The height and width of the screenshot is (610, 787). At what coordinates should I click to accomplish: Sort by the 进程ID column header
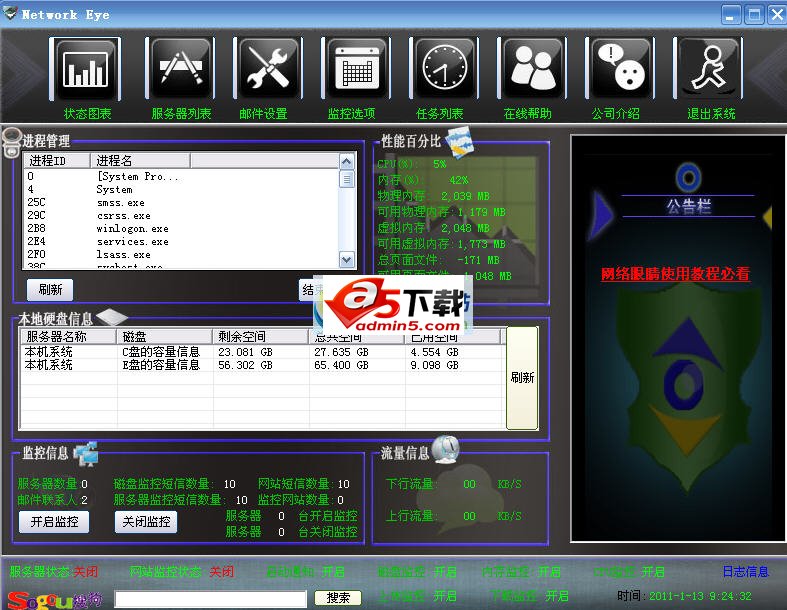click(57, 161)
